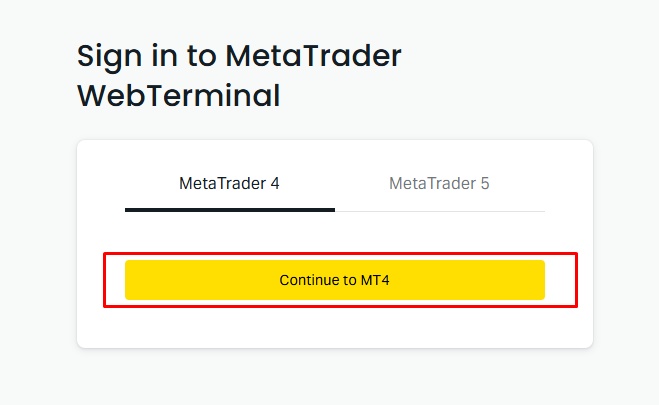Switch to the MetaTrader 4 tab
This screenshot has height=405, width=659.
229,184
